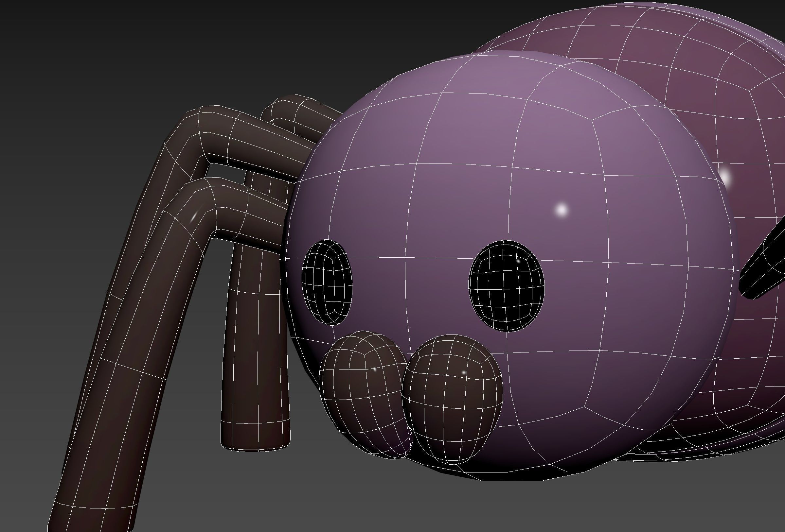785x532 pixels.
Task: Pick the black eye nearest the legs
Action: click(x=327, y=282)
